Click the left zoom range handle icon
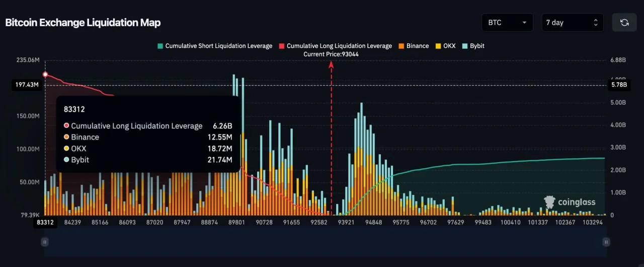 click(x=45, y=242)
